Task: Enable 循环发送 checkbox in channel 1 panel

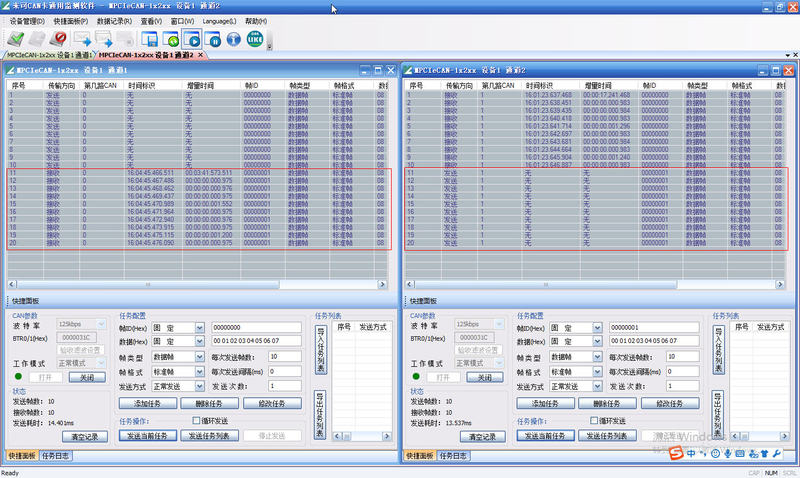Action: [x=196, y=421]
